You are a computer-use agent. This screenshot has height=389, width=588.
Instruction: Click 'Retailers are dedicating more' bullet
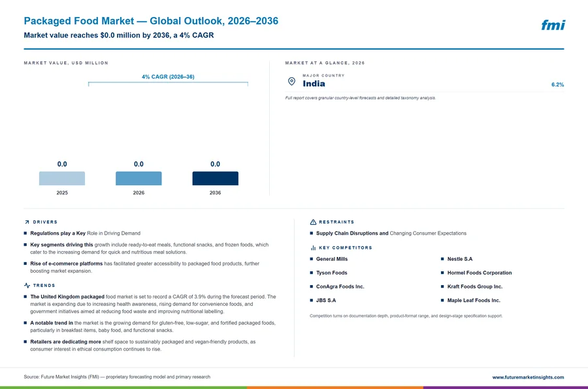click(x=143, y=345)
